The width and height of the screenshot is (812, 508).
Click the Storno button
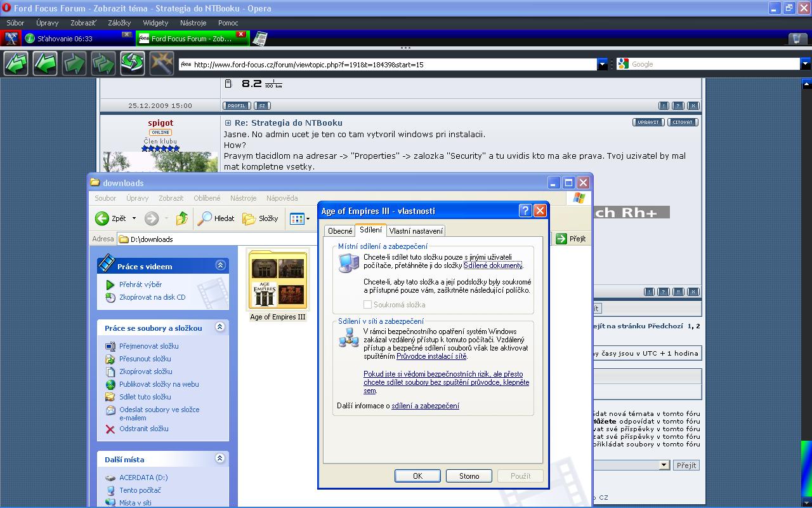coord(469,476)
